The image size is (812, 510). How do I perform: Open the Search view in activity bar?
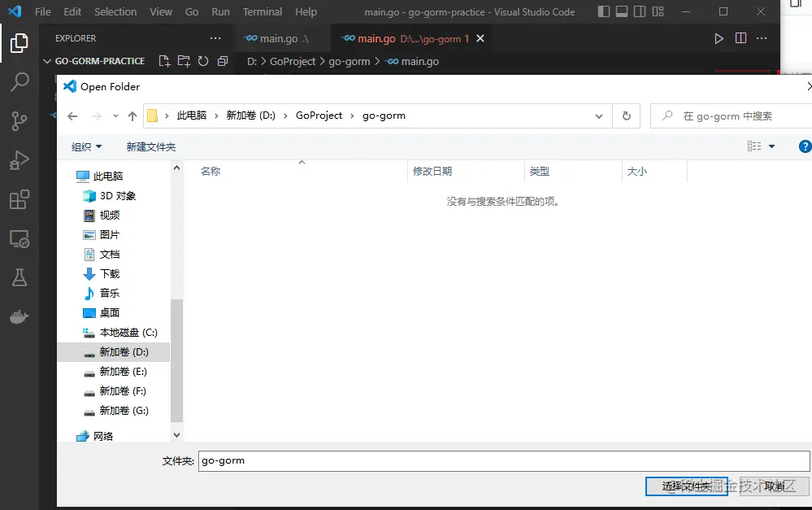click(20, 81)
